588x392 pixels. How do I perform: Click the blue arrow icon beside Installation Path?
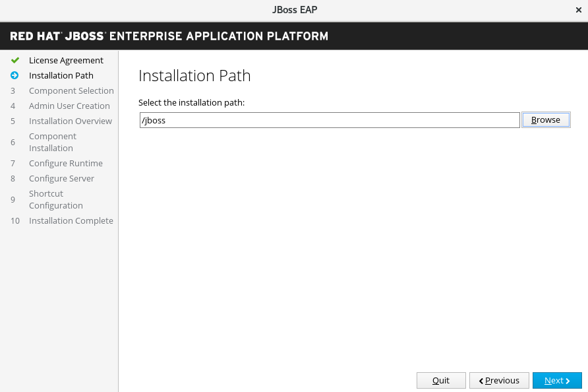(x=15, y=76)
